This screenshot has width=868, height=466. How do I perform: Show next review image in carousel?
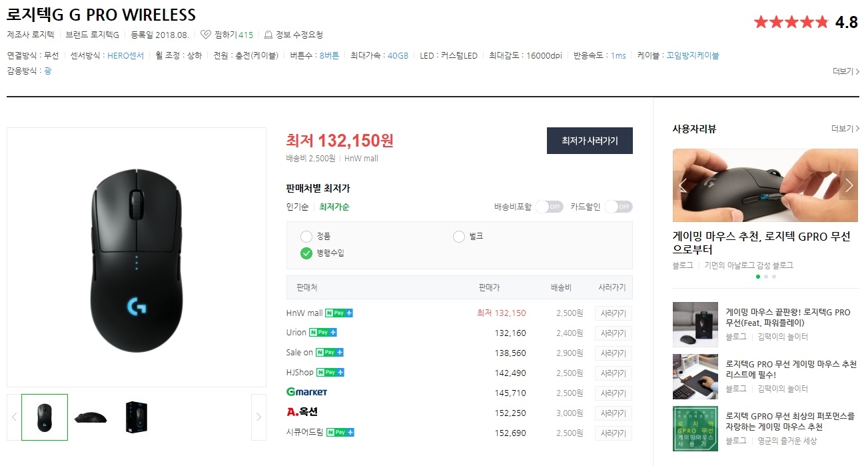[x=849, y=185]
